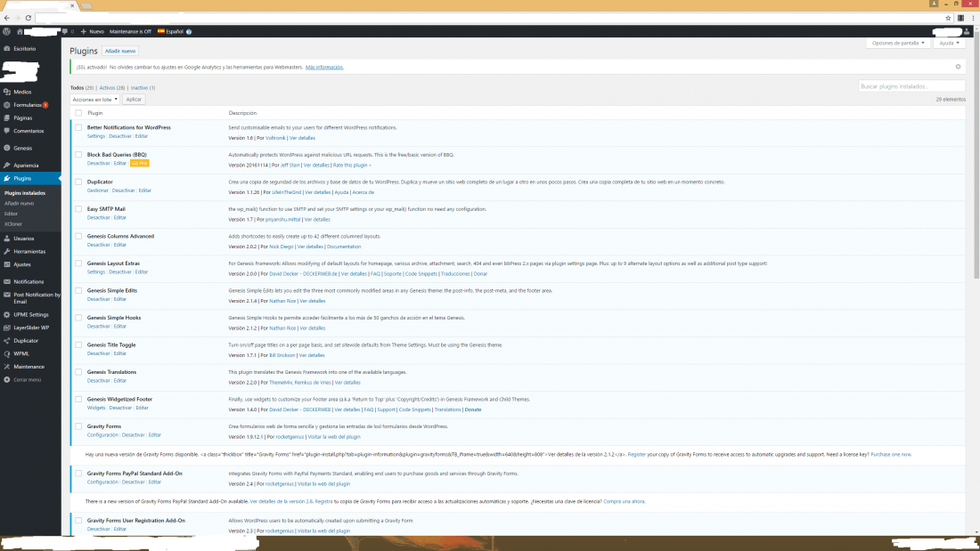
Task: Click the help icon next to Español
Action: pos(189,32)
